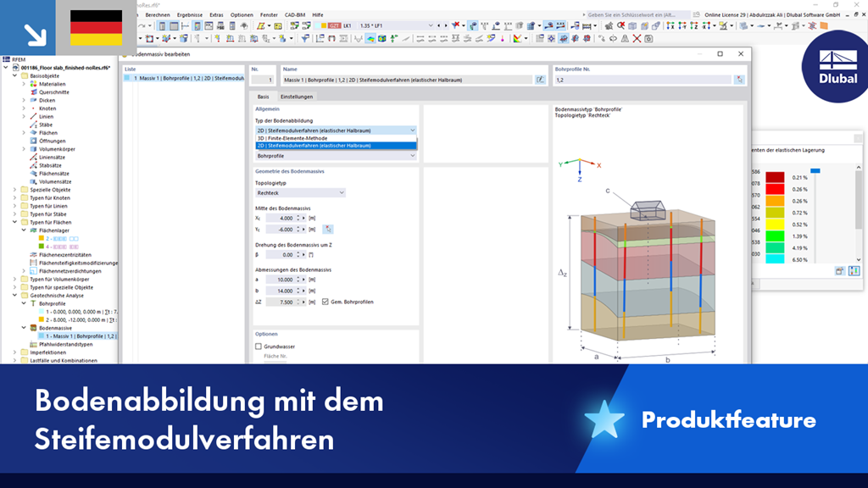Collapse the Bodenmassive tree node
Screen dimensions: 868x488
tap(24, 328)
